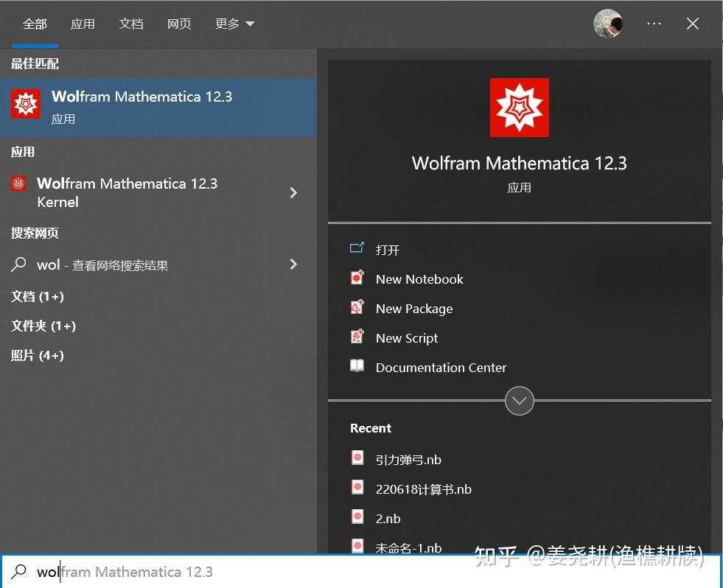The width and height of the screenshot is (723, 588).
Task: Close the search panel with X
Action: [693, 24]
